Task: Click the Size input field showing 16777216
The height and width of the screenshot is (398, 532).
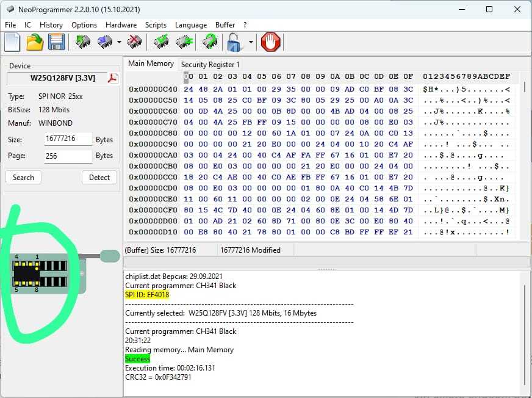Action: click(68, 139)
